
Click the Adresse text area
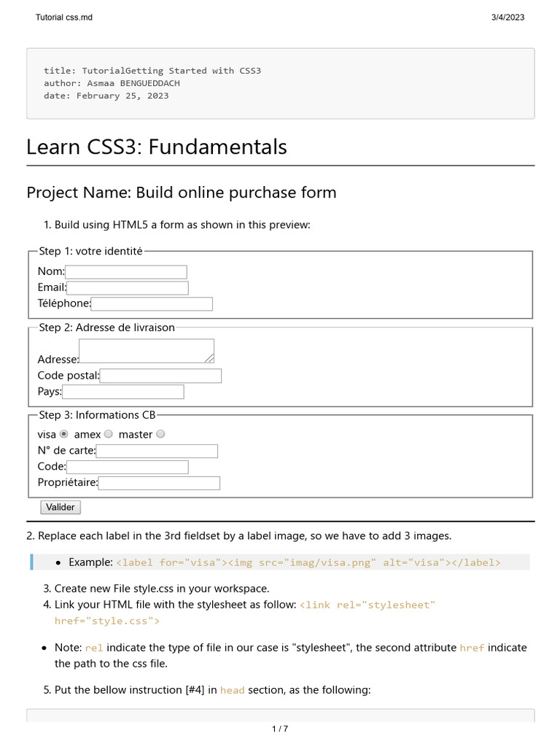coord(147,351)
